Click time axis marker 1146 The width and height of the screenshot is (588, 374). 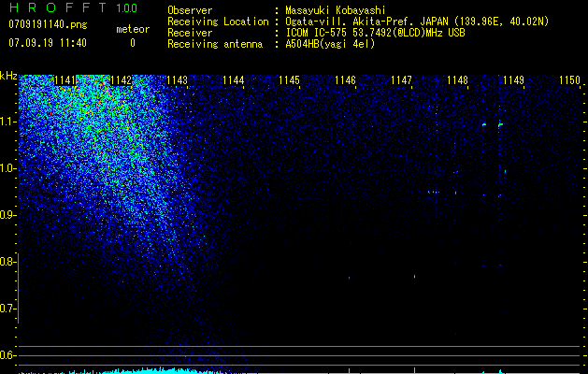pos(345,80)
